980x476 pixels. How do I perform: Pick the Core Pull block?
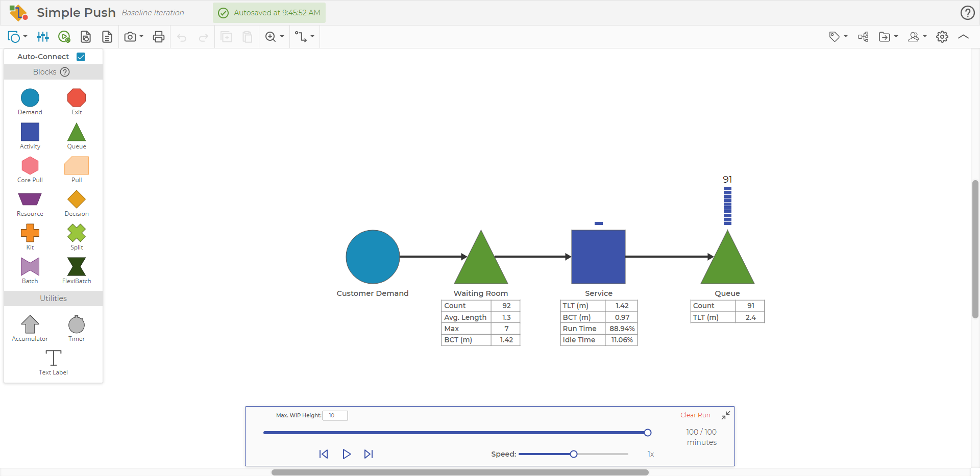(30, 166)
